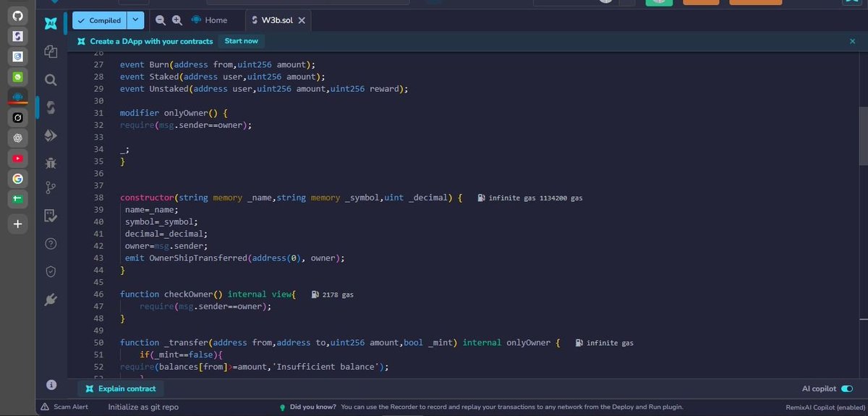Open the active Remix shortcut in browser sidebar
868x416 pixels.
click(x=18, y=96)
